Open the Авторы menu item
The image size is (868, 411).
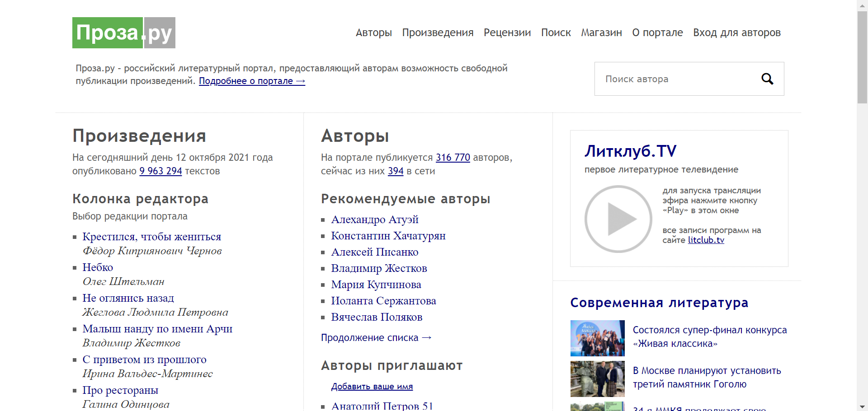click(x=373, y=33)
